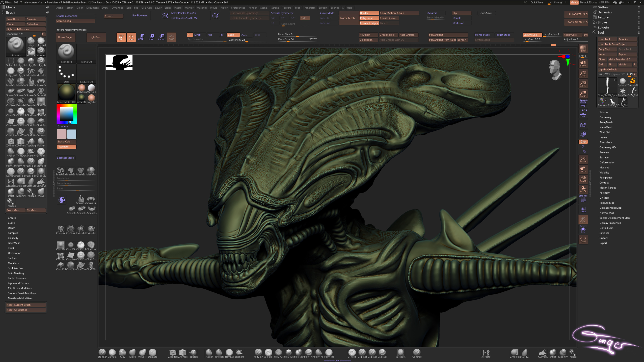Click the Load Brush button

tap(16, 19)
